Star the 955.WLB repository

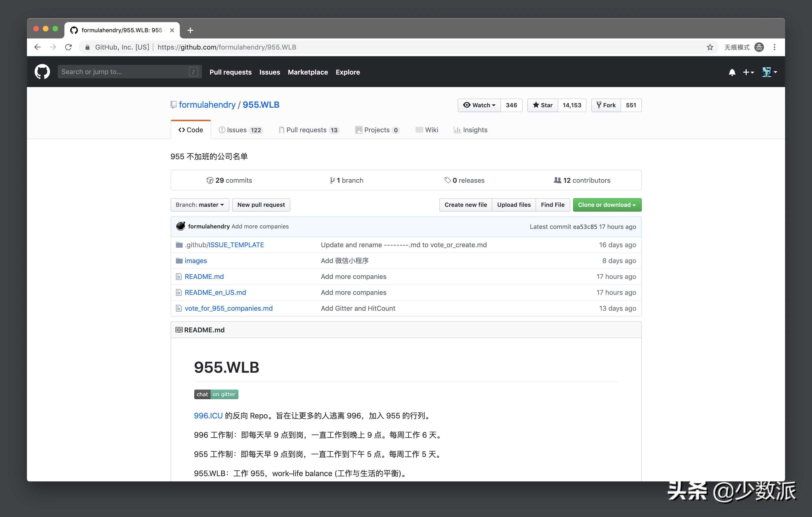543,105
